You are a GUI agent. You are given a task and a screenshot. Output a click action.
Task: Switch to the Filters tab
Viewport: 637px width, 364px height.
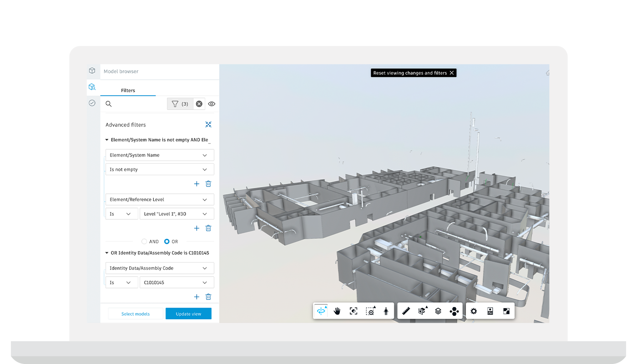click(128, 90)
